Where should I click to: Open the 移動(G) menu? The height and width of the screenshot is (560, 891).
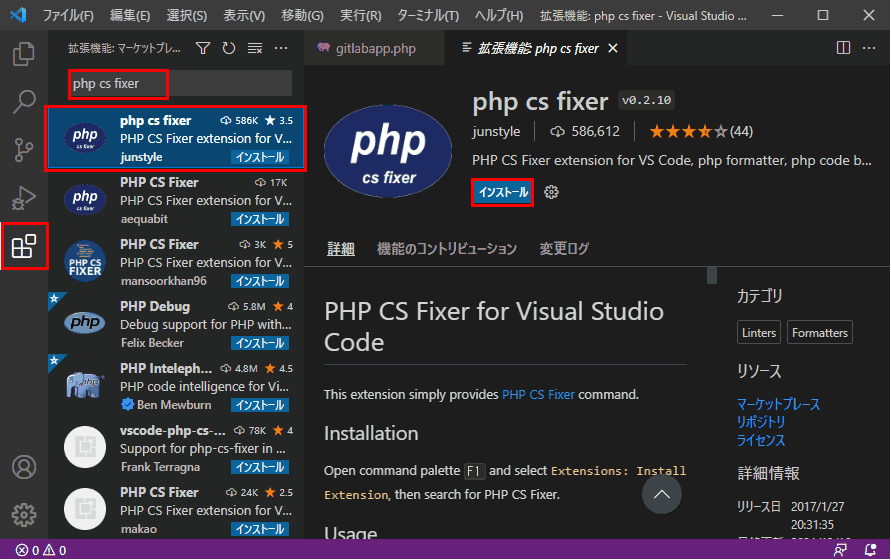pyautogui.click(x=302, y=15)
